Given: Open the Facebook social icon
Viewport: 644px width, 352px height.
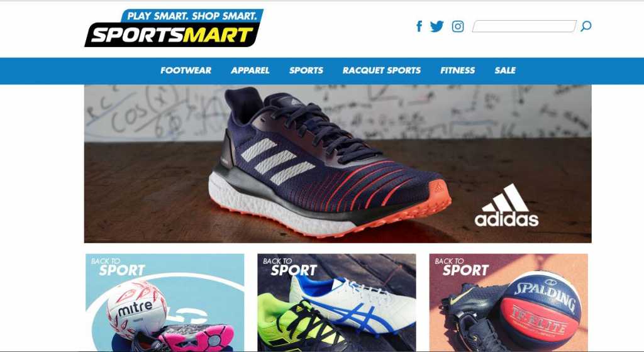Looking at the screenshot, I should (419, 26).
